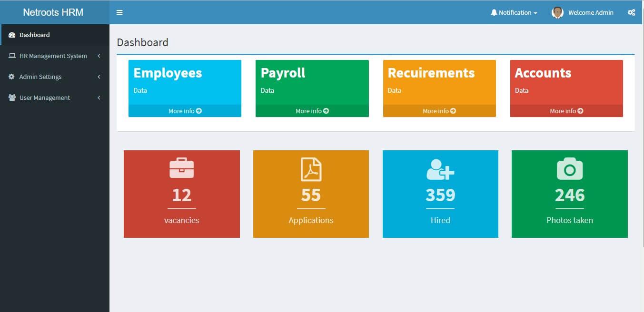The width and height of the screenshot is (644, 312).
Task: Click the Payroll card title
Action: point(283,73)
